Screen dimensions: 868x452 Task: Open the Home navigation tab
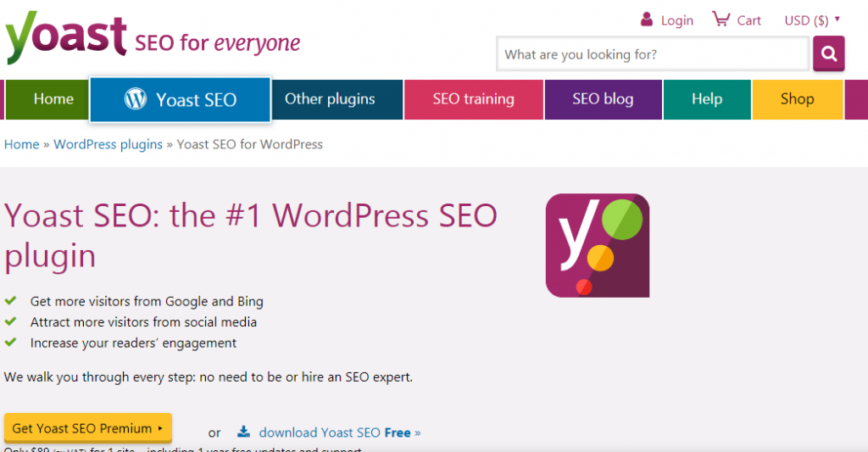click(53, 99)
